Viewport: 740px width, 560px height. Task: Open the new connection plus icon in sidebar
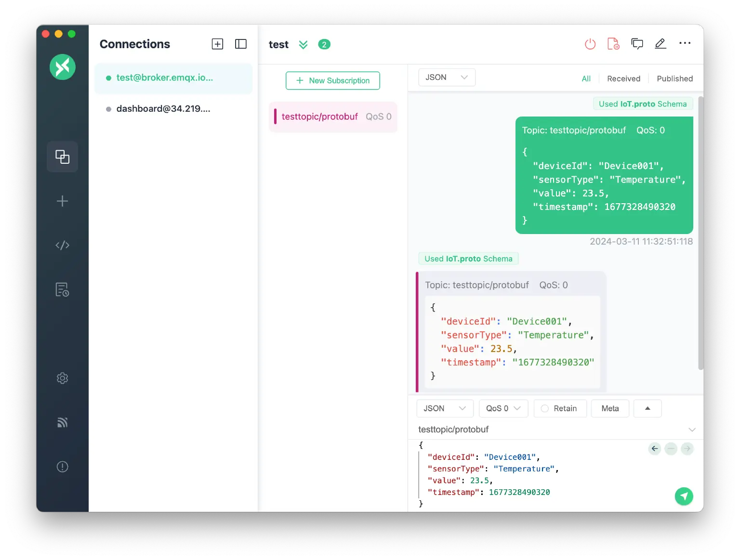click(x=62, y=201)
